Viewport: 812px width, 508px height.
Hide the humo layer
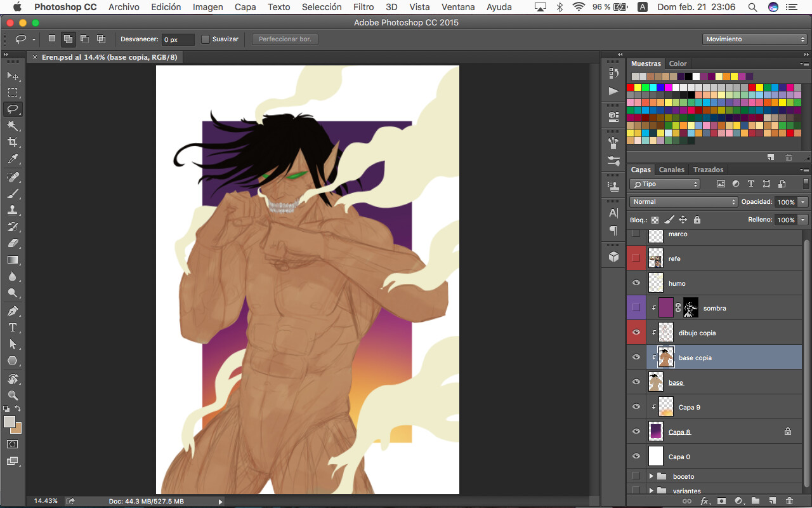636,283
